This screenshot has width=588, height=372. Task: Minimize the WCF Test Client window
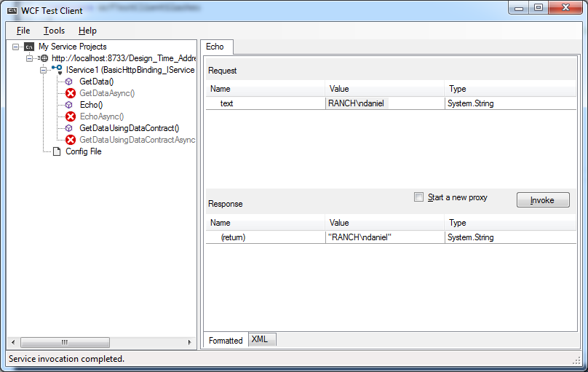pos(519,8)
